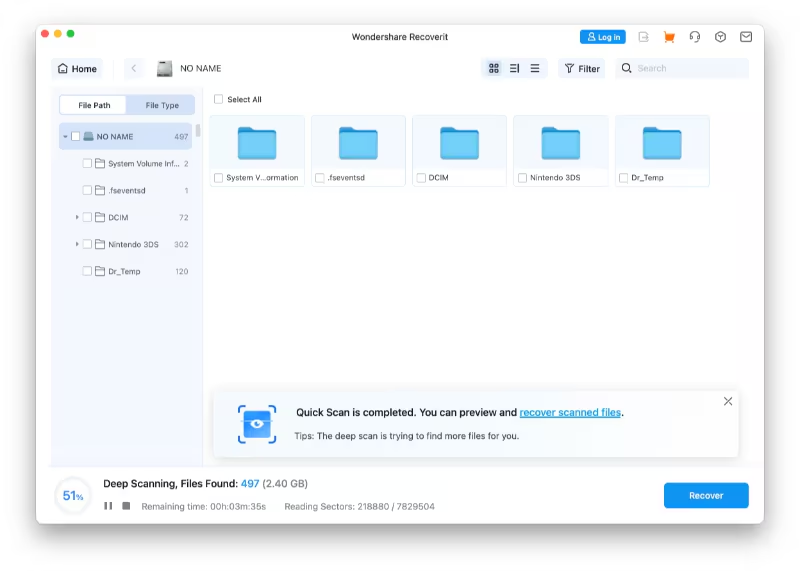The image size is (800, 571).
Task: Open the headset support icon
Action: pyautogui.click(x=694, y=37)
